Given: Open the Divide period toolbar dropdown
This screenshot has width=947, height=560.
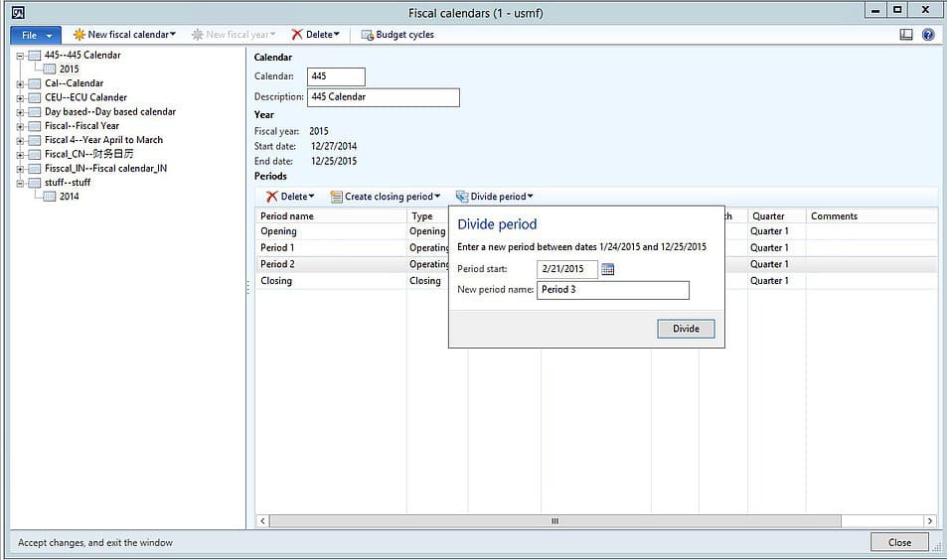Looking at the screenshot, I should (495, 197).
